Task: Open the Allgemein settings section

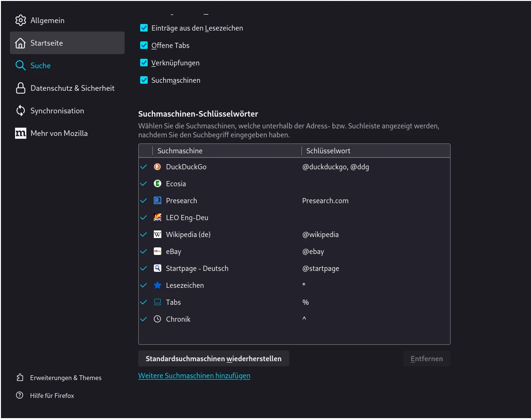Action: pos(47,21)
